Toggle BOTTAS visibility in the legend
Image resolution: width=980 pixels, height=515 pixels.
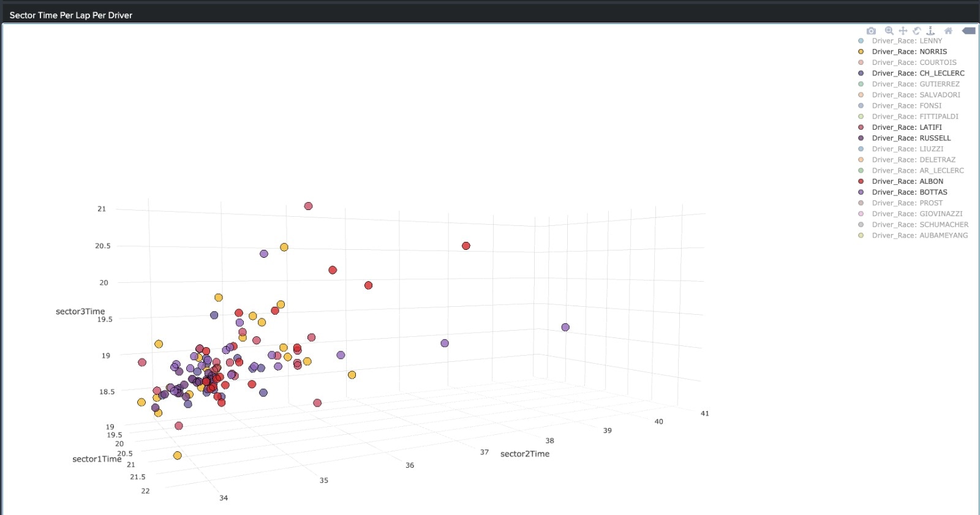[909, 192]
